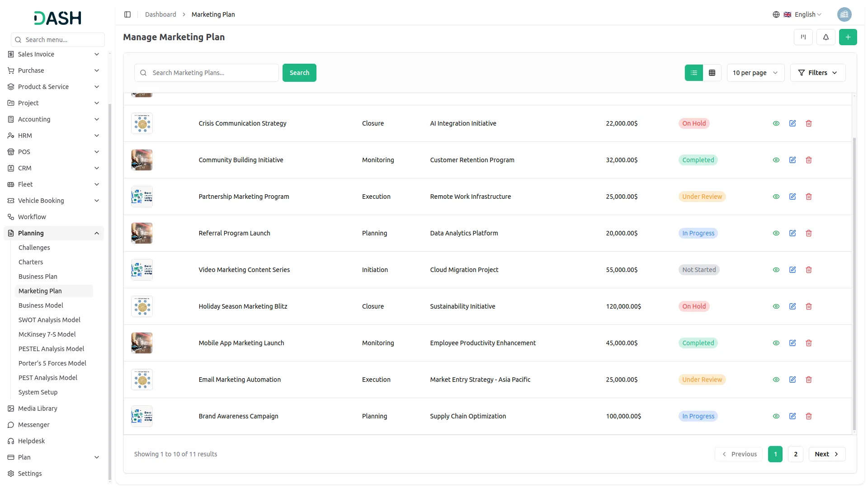View Community Building Initiative via eye icon
868x488 pixels.
coord(776,160)
